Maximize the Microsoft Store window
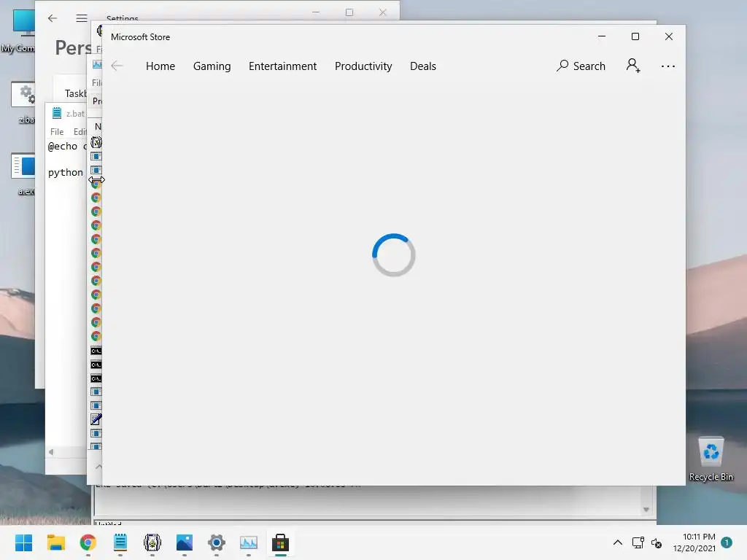Image resolution: width=747 pixels, height=560 pixels. click(x=635, y=36)
